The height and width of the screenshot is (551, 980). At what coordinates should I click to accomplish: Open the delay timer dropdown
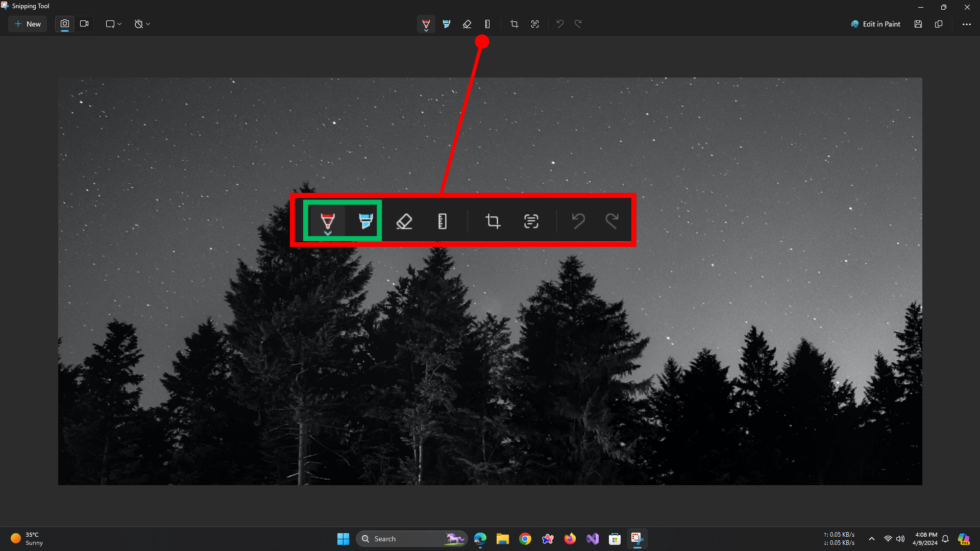click(142, 24)
